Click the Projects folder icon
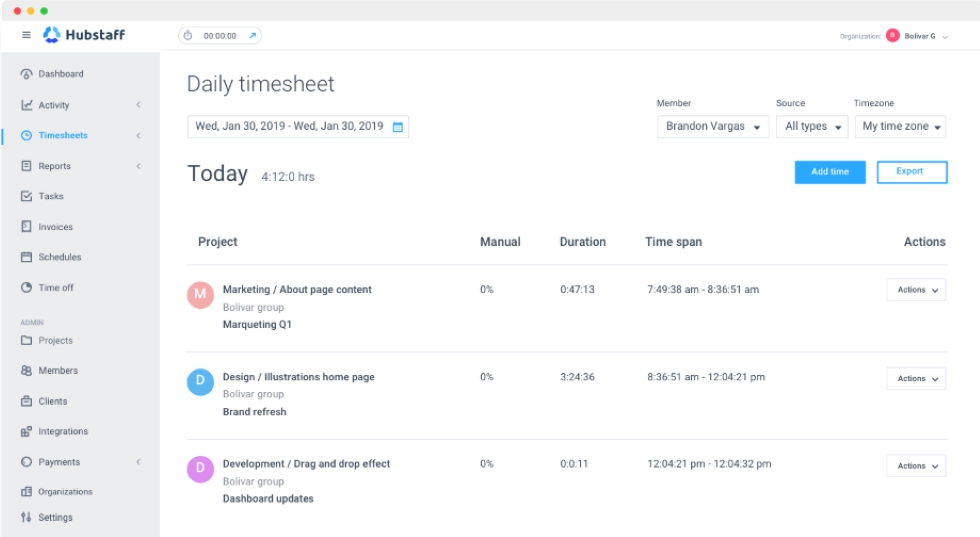The image size is (980, 537). (26, 340)
